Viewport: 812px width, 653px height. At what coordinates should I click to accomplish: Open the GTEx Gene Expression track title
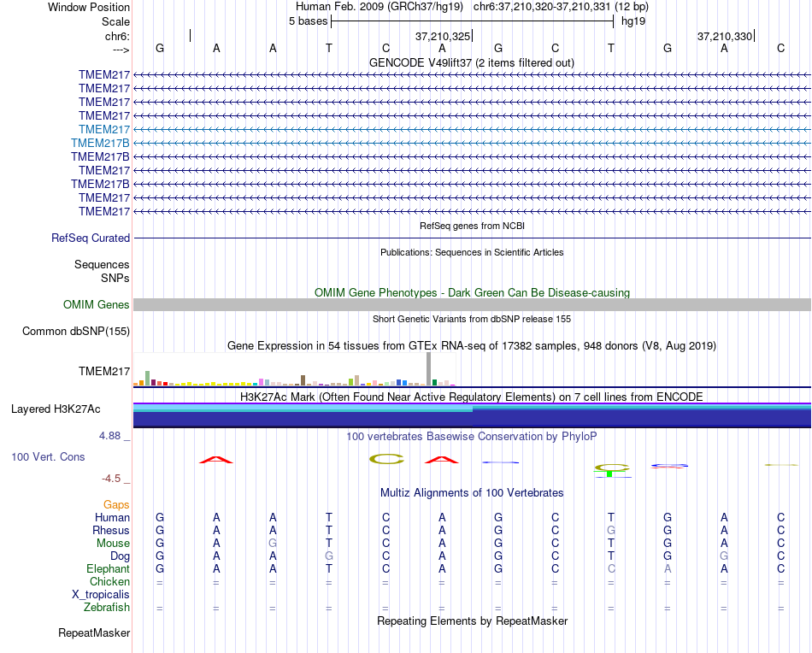[x=472, y=345]
